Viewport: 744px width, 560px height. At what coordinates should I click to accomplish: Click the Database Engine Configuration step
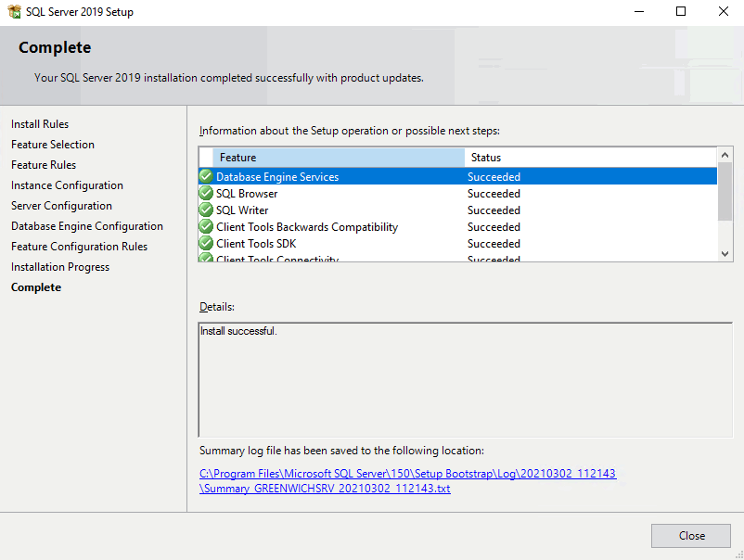[87, 226]
